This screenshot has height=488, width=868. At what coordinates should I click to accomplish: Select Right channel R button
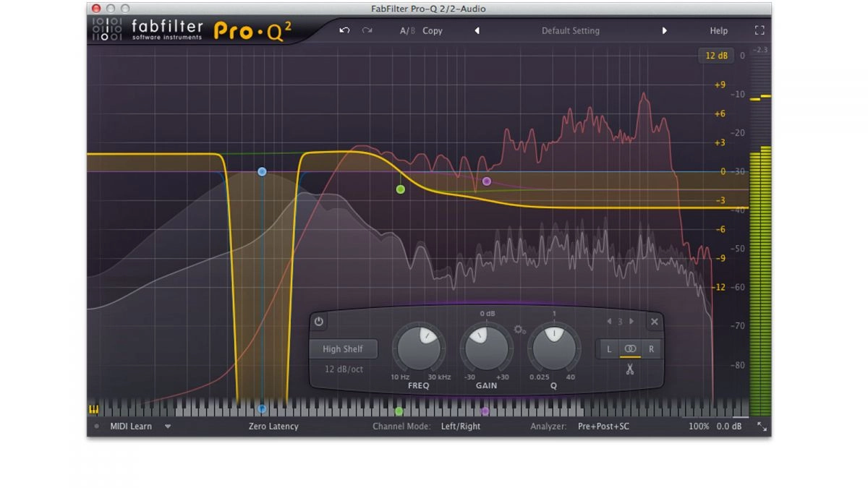[651, 349]
